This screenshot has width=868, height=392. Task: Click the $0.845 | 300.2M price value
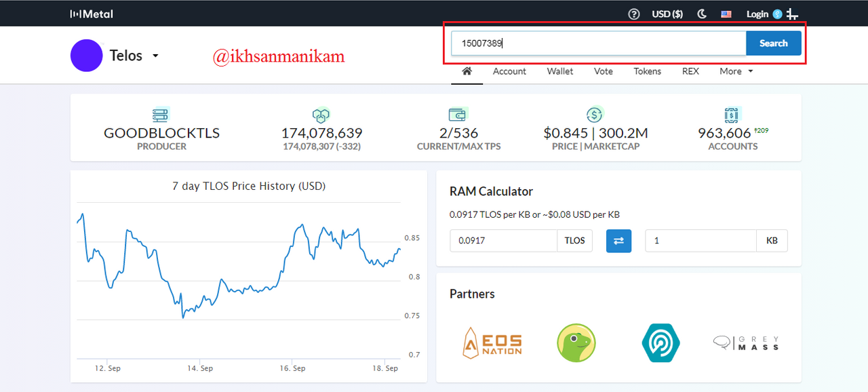click(595, 133)
